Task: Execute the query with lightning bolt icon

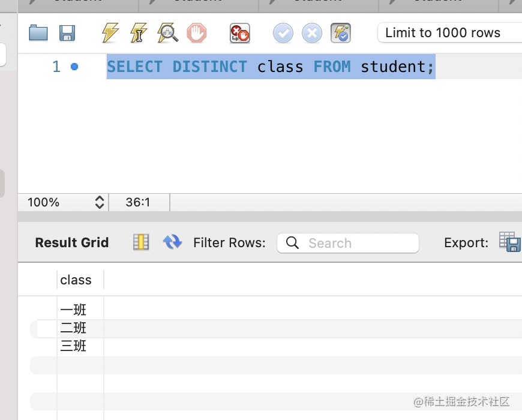Action: click(110, 32)
